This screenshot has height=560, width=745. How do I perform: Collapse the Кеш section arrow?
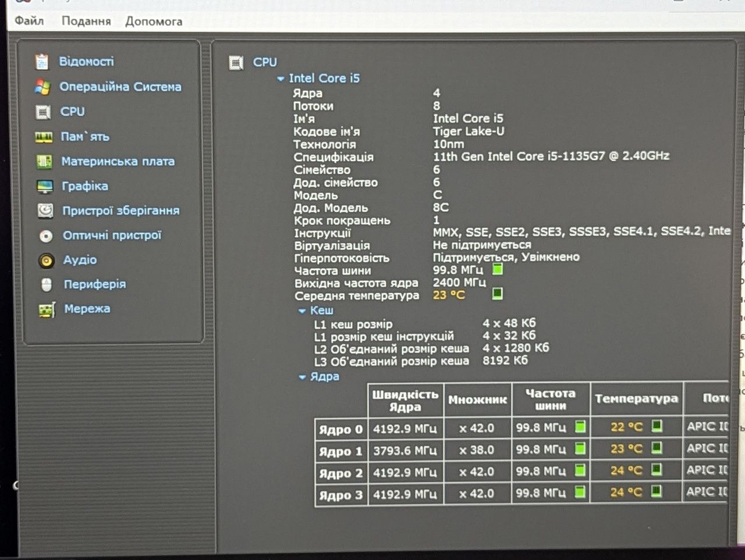302,311
